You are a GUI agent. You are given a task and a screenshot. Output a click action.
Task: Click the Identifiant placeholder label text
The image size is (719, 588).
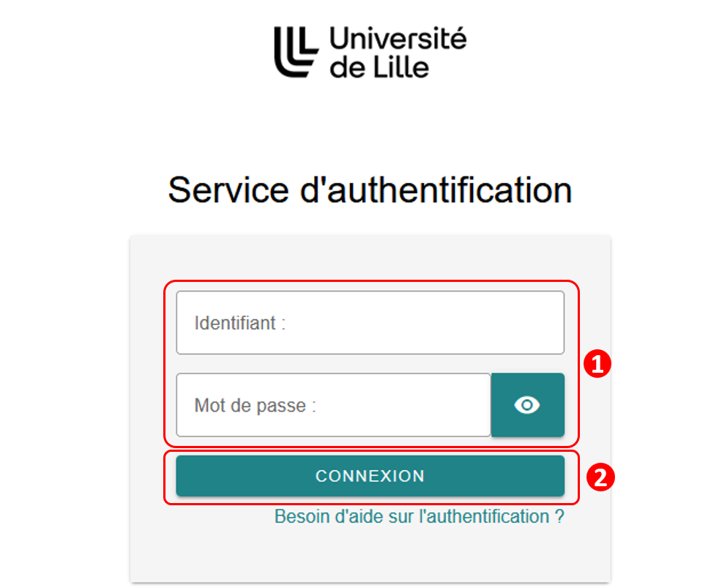pos(240,323)
